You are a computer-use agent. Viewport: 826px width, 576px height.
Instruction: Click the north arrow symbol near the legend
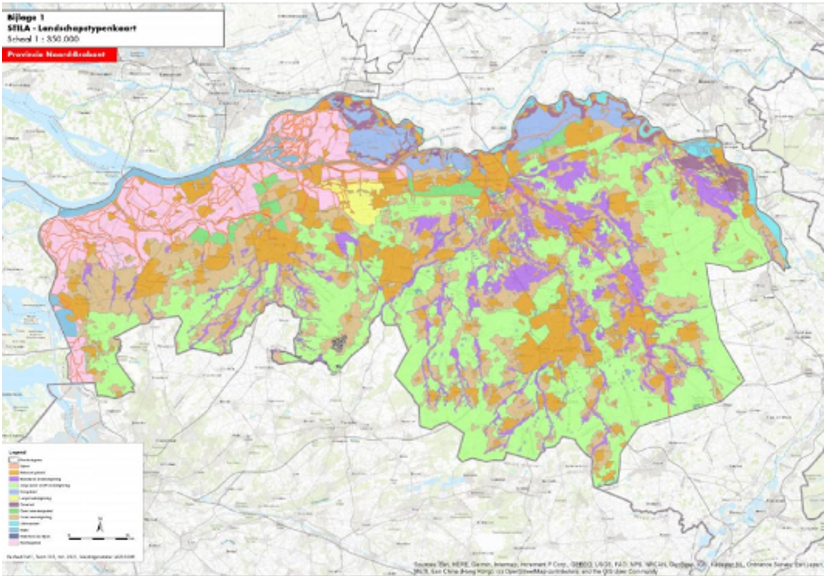point(101,524)
